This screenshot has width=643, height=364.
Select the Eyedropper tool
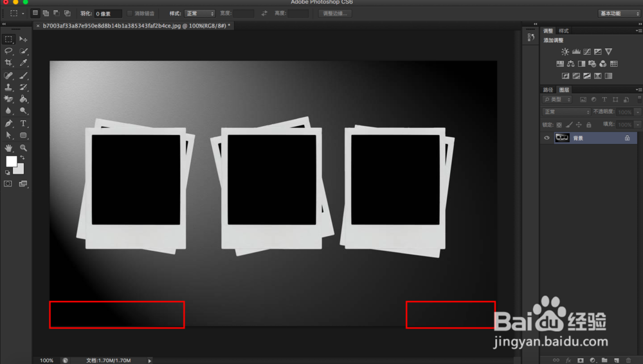tap(23, 63)
